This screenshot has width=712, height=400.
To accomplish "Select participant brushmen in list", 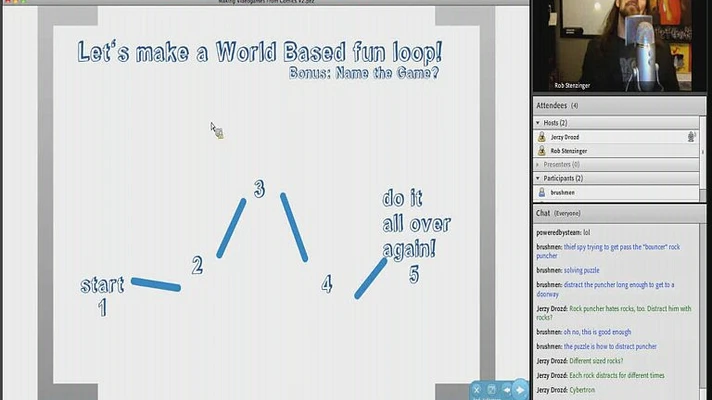I will pos(616,193).
